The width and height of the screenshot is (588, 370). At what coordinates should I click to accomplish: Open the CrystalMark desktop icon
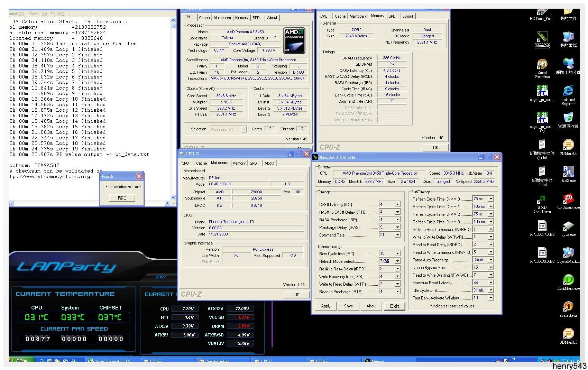coord(568,255)
